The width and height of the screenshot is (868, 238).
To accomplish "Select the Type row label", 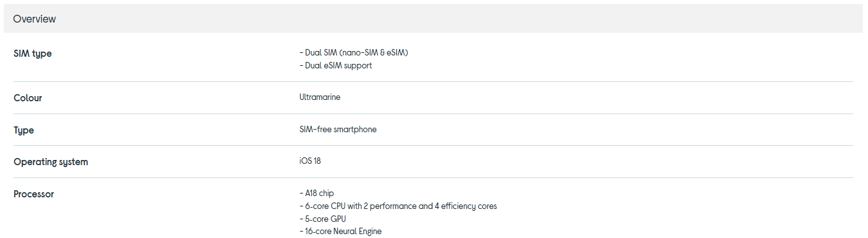I will click(24, 130).
